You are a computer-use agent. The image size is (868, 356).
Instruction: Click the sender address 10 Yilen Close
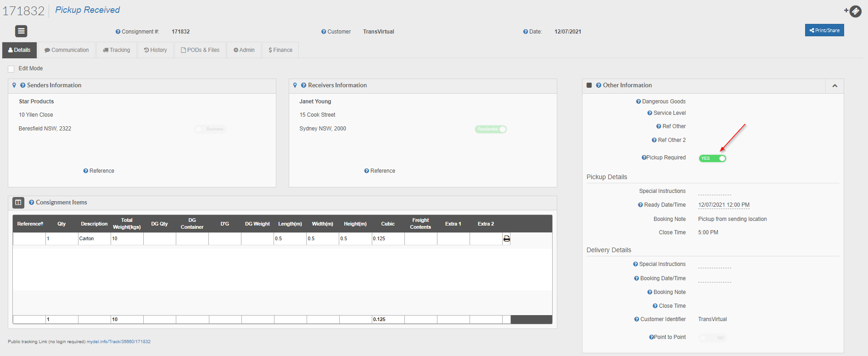click(36, 115)
